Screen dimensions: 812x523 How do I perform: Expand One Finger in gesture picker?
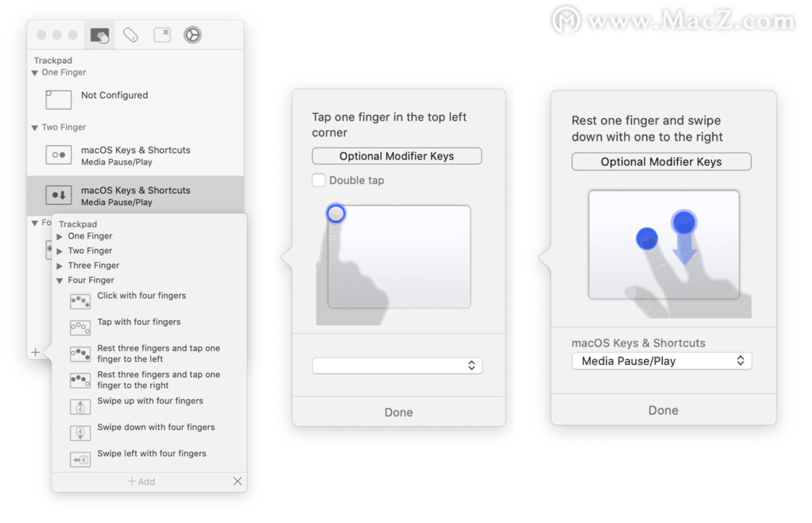click(59, 236)
